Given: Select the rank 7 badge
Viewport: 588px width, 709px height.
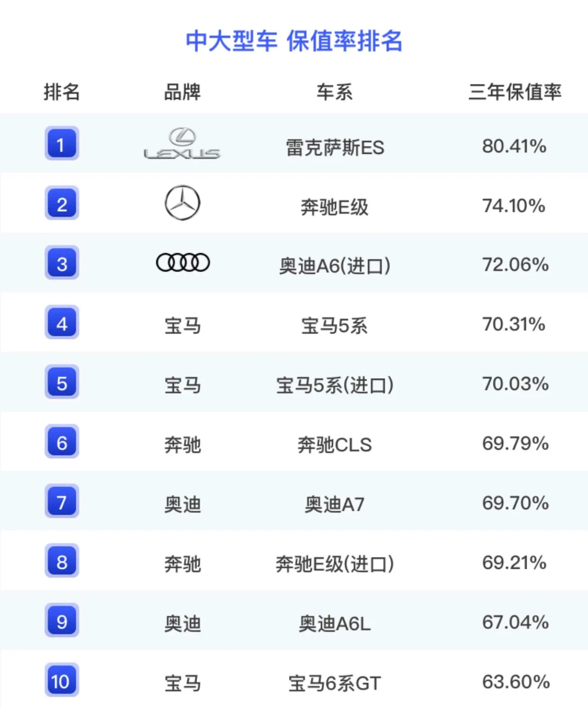Looking at the screenshot, I should (x=62, y=501).
